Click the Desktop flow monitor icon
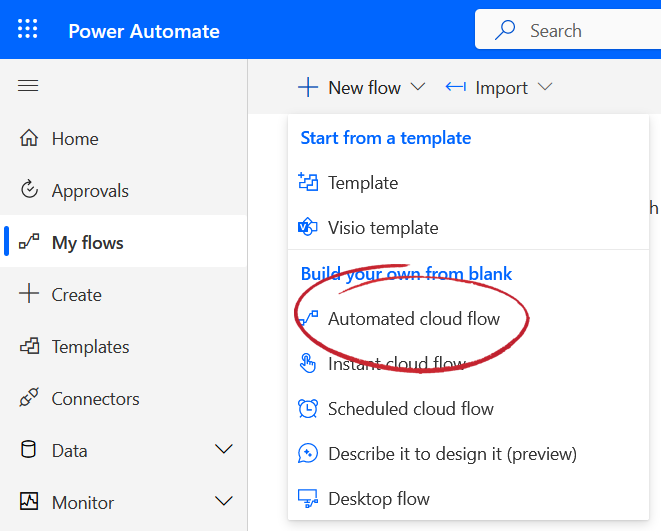Image resolution: width=661 pixels, height=531 pixels. click(308, 499)
